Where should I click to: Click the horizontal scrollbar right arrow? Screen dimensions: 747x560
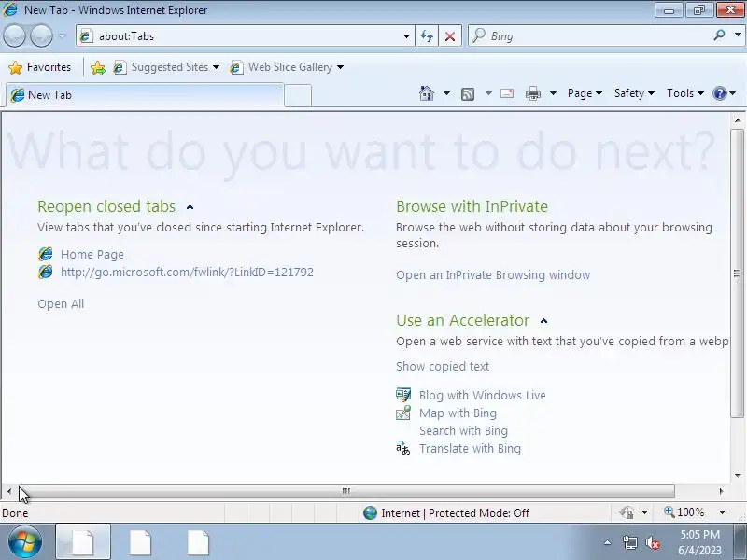pos(721,491)
